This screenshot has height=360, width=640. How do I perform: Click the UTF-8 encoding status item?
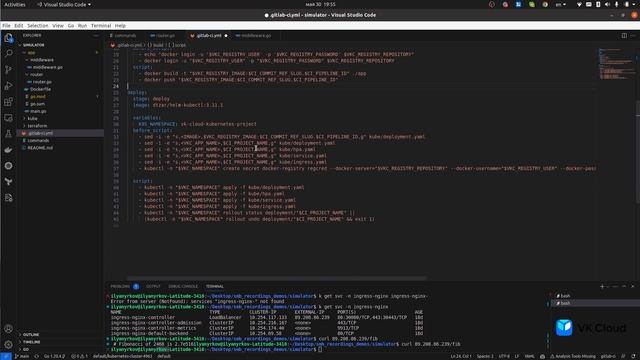click(504, 356)
